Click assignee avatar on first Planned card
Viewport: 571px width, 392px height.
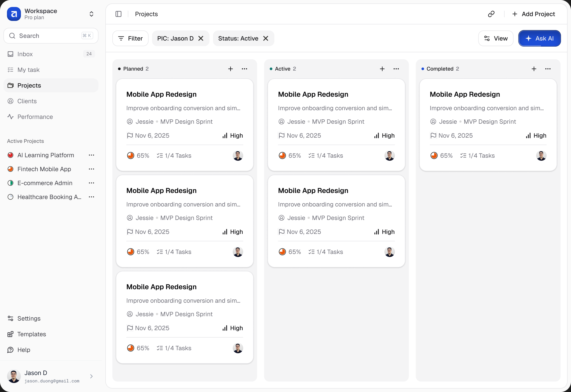point(238,156)
